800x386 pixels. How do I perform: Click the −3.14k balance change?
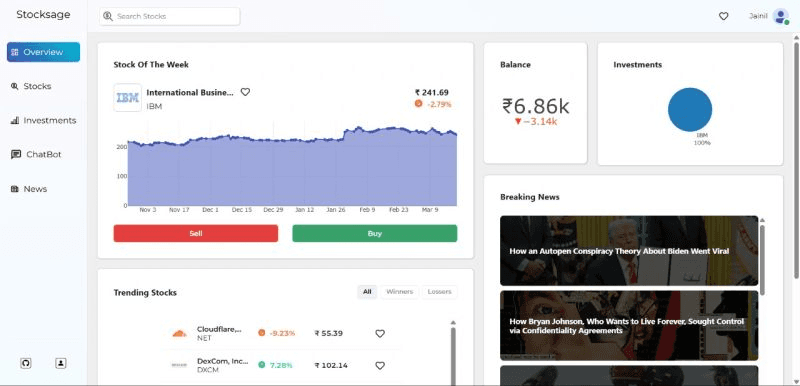(536, 121)
